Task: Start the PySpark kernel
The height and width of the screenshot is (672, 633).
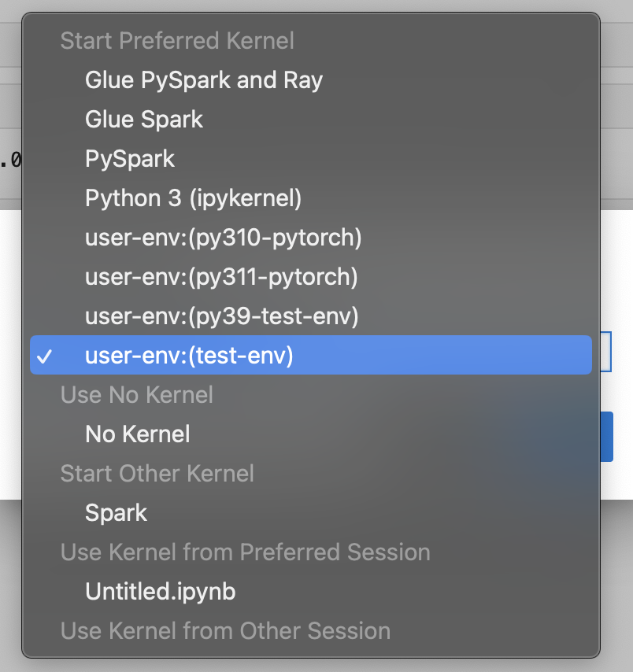Action: (x=129, y=159)
